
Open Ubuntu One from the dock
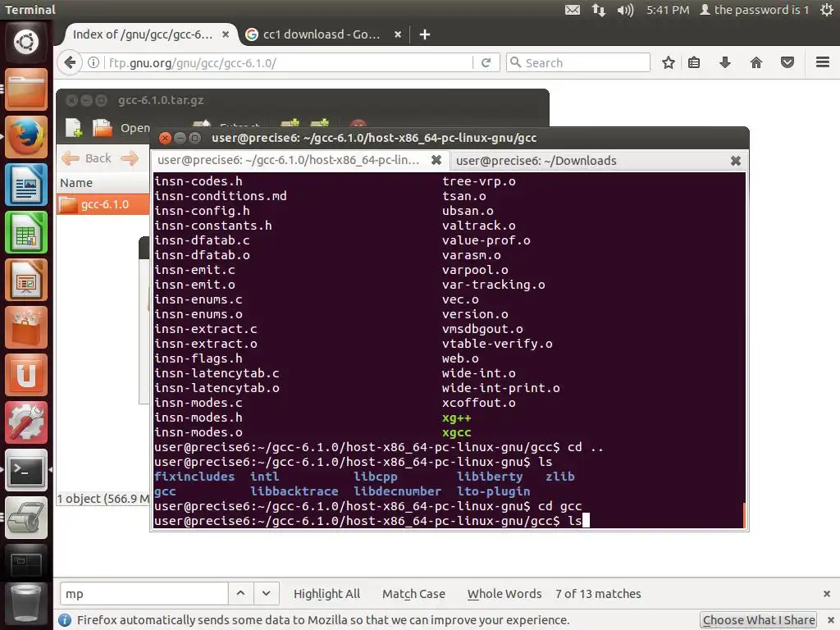25,375
